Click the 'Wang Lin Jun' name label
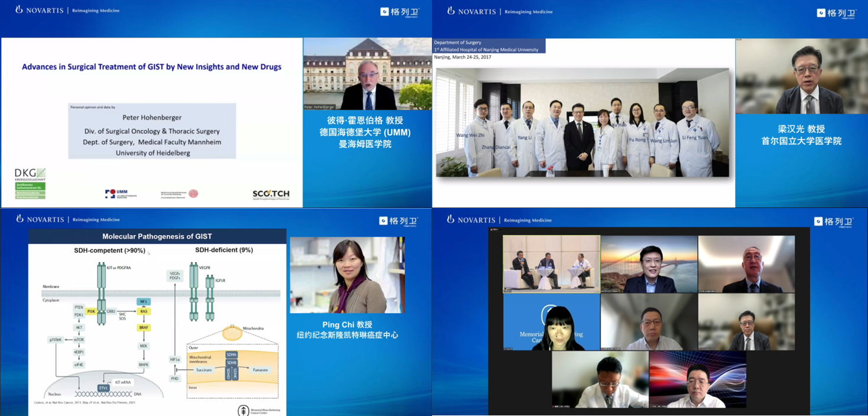The height and width of the screenshot is (416, 868). click(x=664, y=141)
